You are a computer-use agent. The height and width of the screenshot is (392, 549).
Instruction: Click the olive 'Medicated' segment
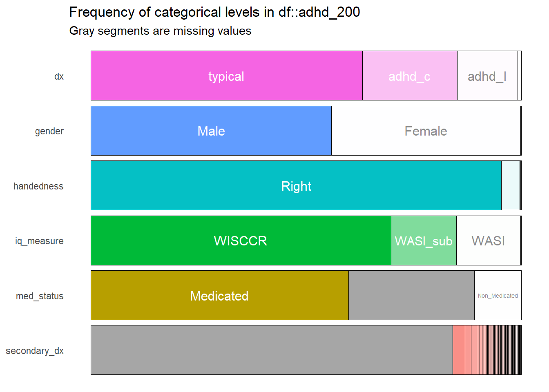click(x=220, y=295)
